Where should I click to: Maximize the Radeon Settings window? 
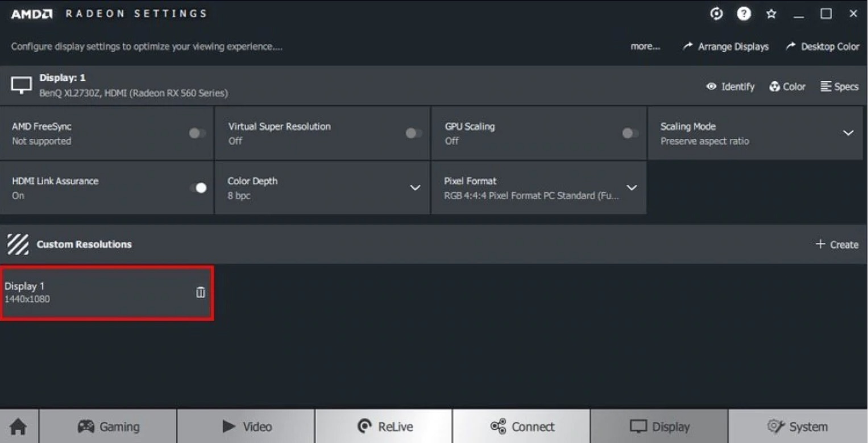[x=826, y=14]
